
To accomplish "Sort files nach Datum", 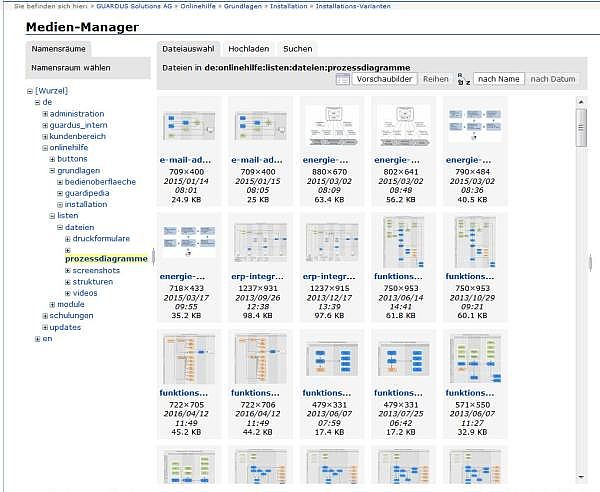I will coord(552,79).
